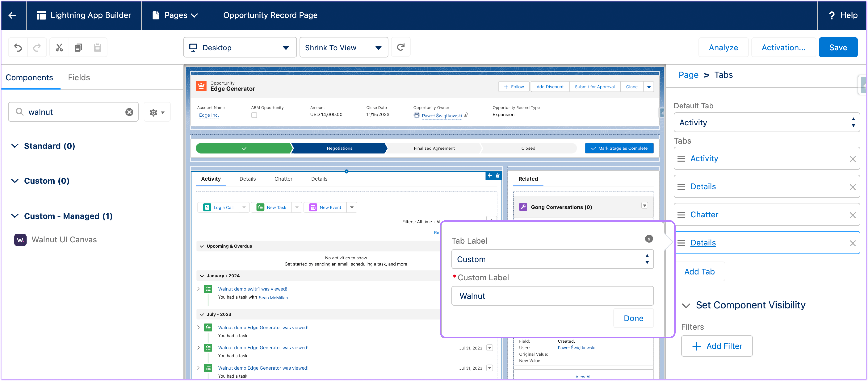This screenshot has width=868, height=381.
Task: Undo the last action
Action: (x=18, y=48)
